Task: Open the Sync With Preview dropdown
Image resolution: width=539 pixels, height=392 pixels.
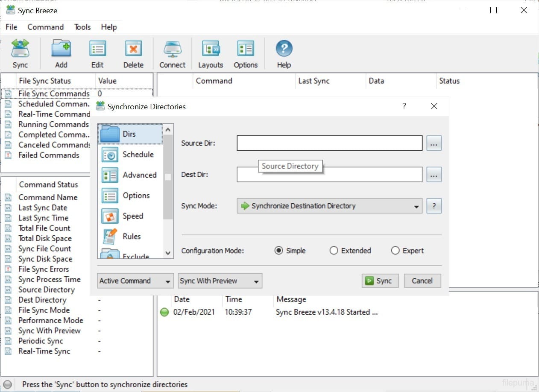Action: (220, 281)
